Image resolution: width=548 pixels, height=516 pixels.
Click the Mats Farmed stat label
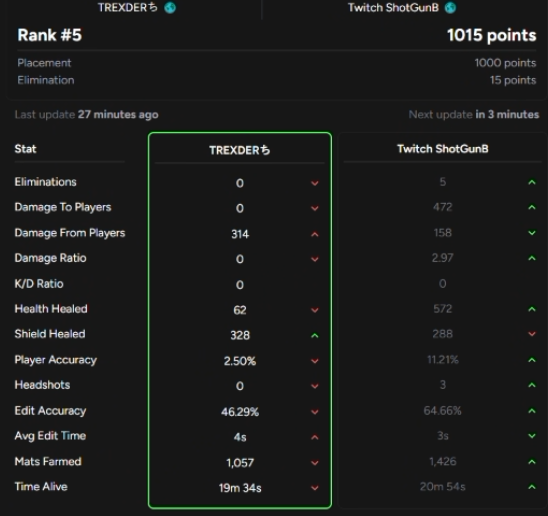click(48, 461)
